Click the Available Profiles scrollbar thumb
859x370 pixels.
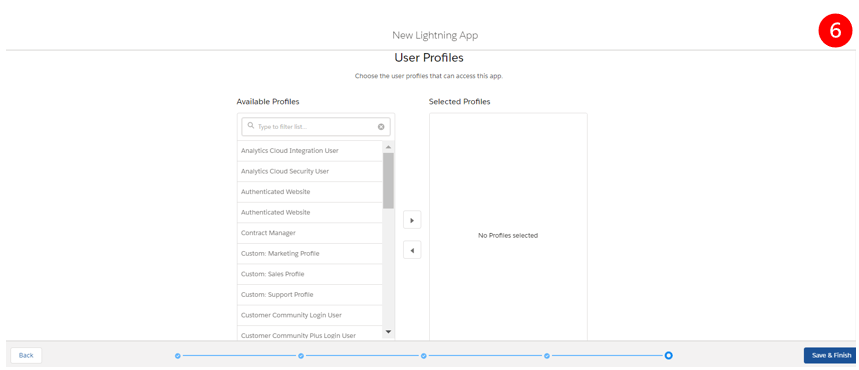point(388,180)
